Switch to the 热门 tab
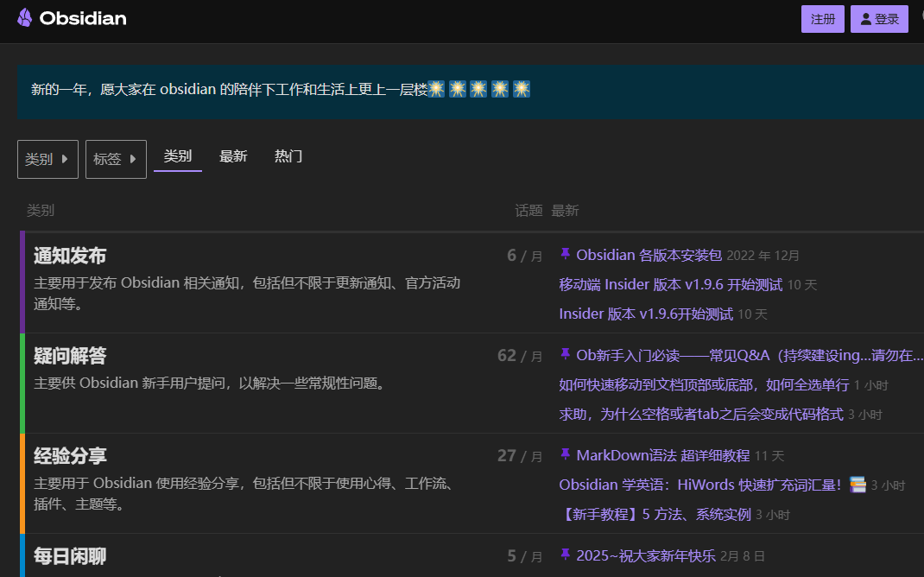 pos(288,156)
